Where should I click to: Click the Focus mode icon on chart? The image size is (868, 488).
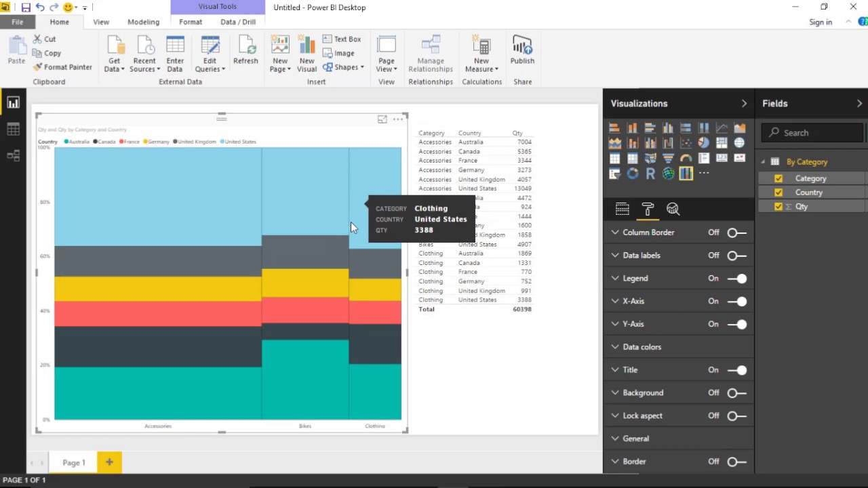pos(382,119)
